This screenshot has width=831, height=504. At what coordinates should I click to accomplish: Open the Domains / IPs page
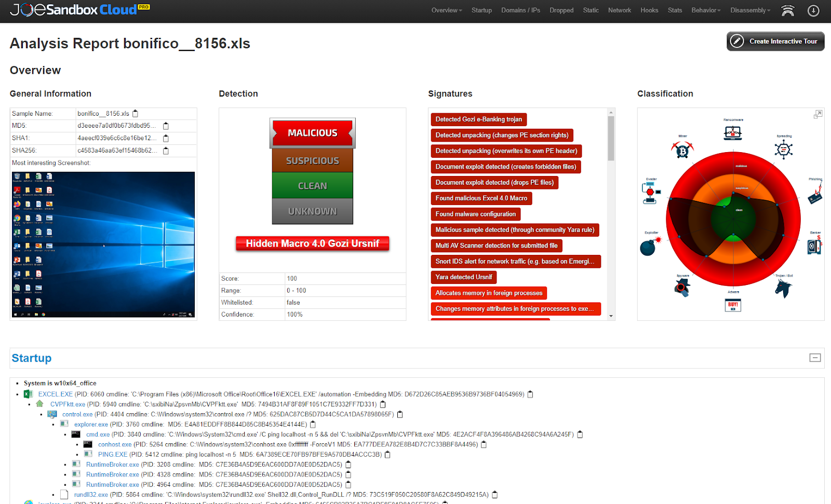[x=520, y=10]
